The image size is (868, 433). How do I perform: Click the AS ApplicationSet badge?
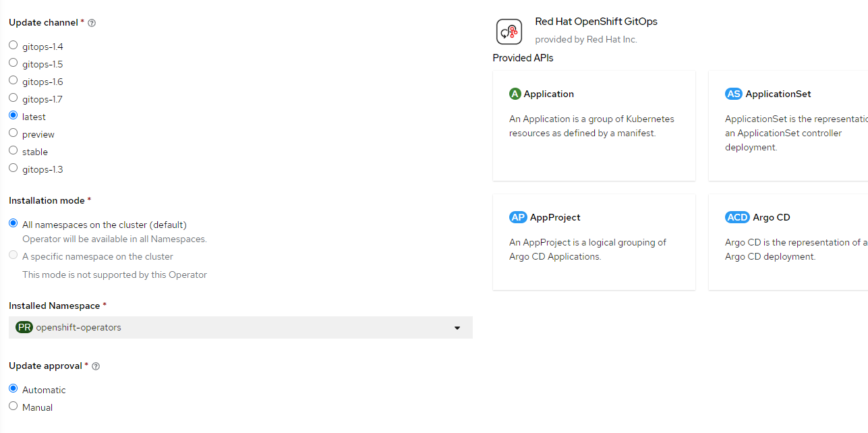pyautogui.click(x=734, y=94)
